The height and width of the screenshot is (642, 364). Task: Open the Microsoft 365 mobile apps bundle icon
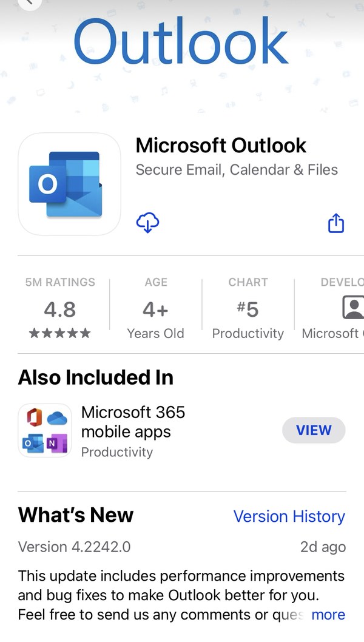(45, 430)
